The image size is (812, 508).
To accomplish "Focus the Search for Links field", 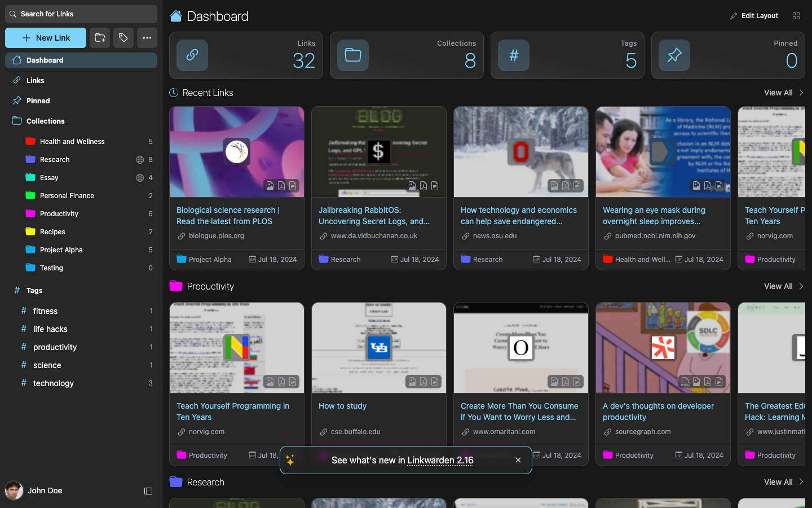I will point(81,14).
